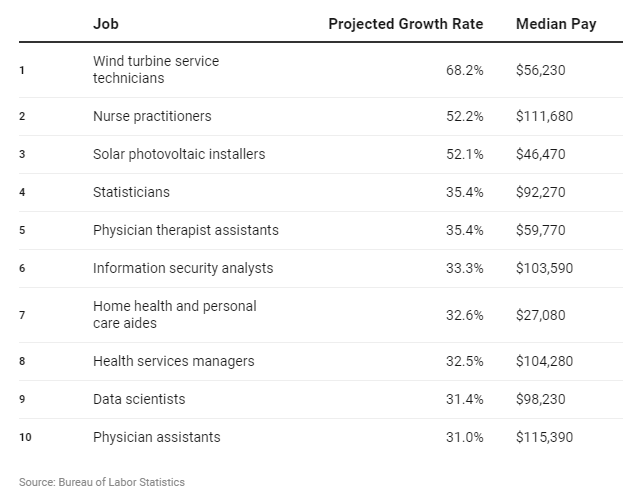This screenshot has width=623, height=501.
Task: Click the Median Pay column header
Action: pyautogui.click(x=555, y=24)
